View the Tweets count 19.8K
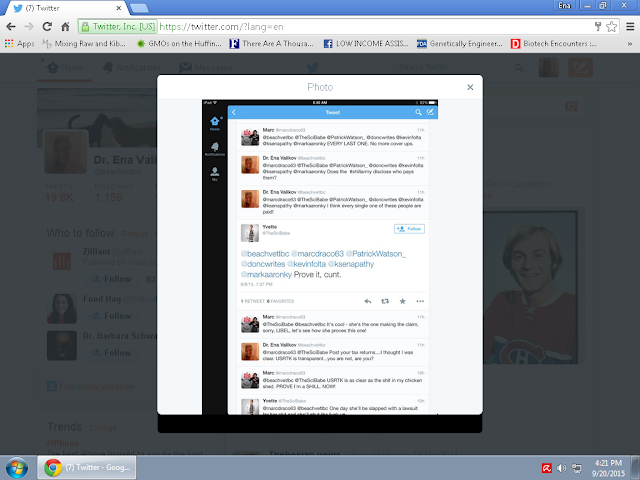The image size is (640, 480). tap(59, 193)
